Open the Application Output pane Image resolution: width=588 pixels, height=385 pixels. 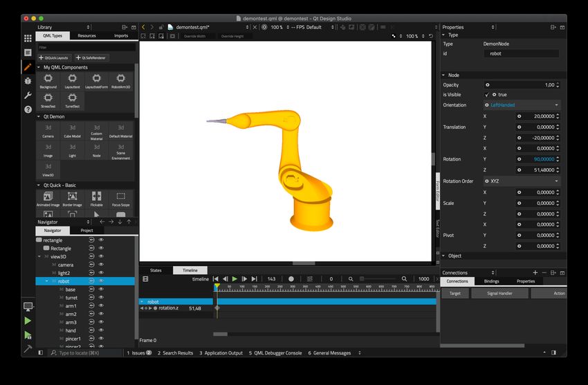[221, 352]
